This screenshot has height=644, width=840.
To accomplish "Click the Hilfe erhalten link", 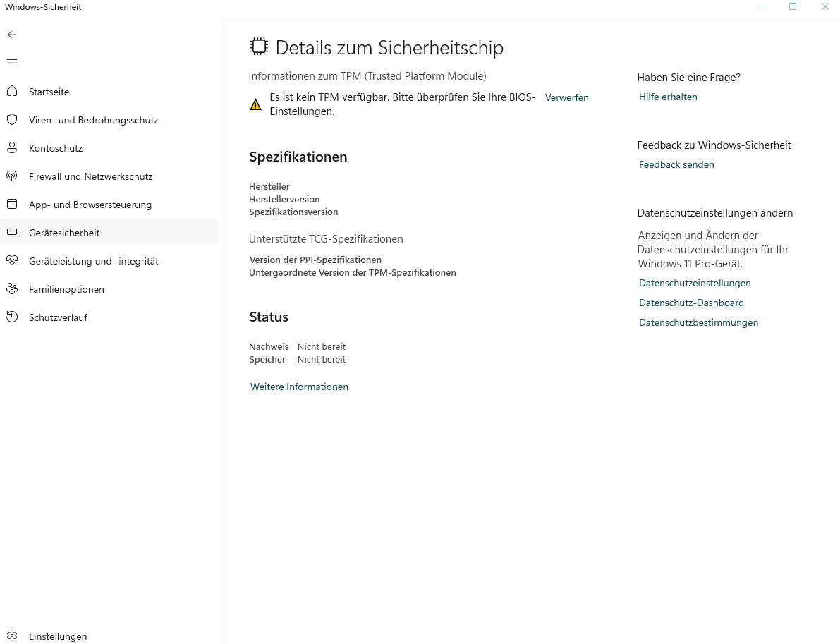I will [x=668, y=97].
